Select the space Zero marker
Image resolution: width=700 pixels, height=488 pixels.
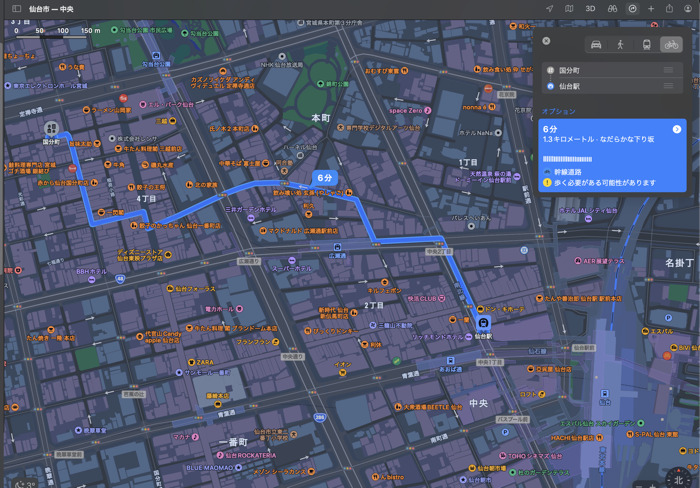point(428,110)
